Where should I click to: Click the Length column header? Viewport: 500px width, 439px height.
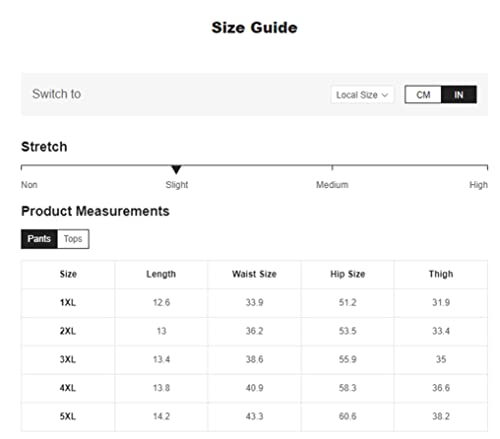pyautogui.click(x=161, y=274)
